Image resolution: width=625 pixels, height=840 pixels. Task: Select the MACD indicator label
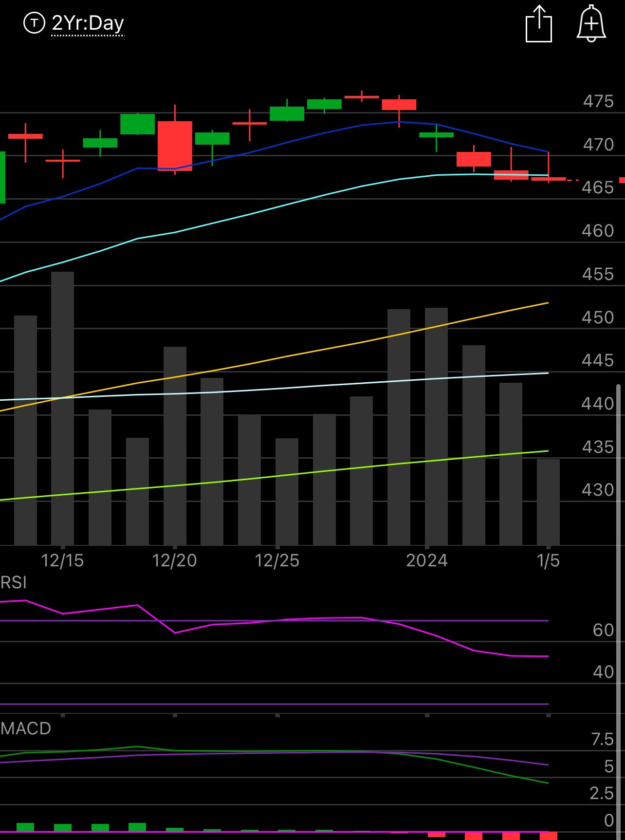tap(26, 728)
